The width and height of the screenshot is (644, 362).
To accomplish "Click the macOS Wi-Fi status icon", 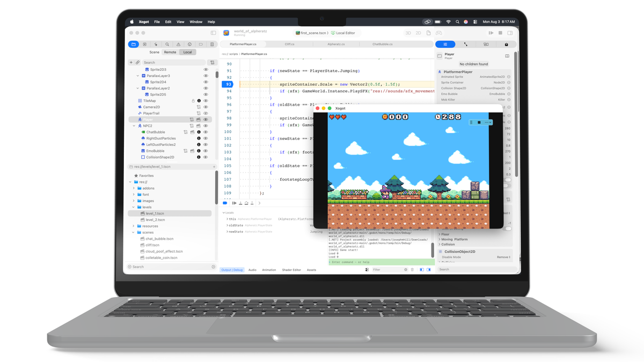I will 448,22.
